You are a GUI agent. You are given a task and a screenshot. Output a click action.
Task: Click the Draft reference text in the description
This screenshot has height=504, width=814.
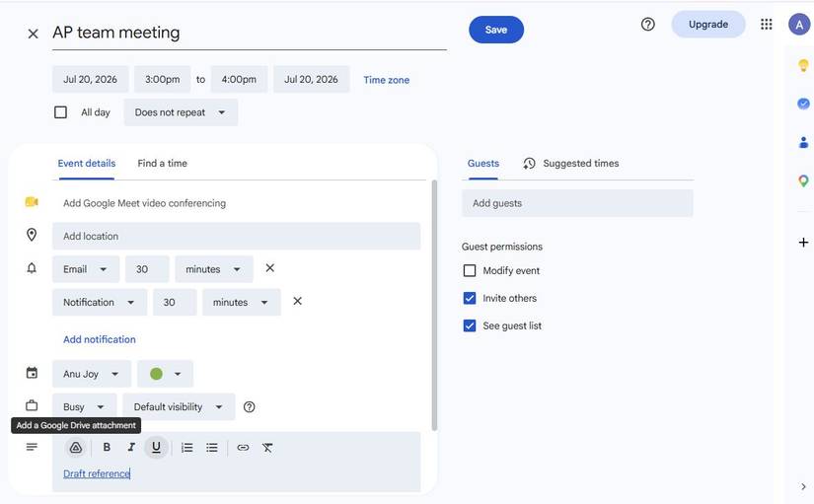(97, 473)
